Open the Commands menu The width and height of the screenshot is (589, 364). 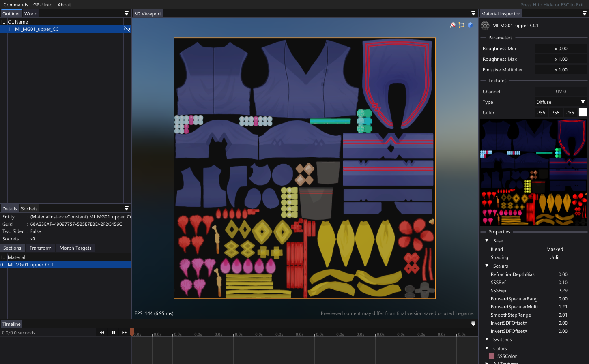coord(16,5)
